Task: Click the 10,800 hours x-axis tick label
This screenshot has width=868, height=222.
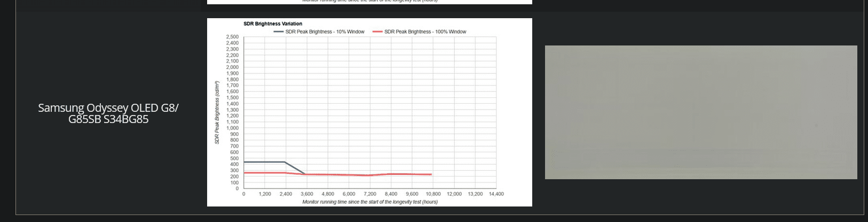Action: (x=433, y=194)
